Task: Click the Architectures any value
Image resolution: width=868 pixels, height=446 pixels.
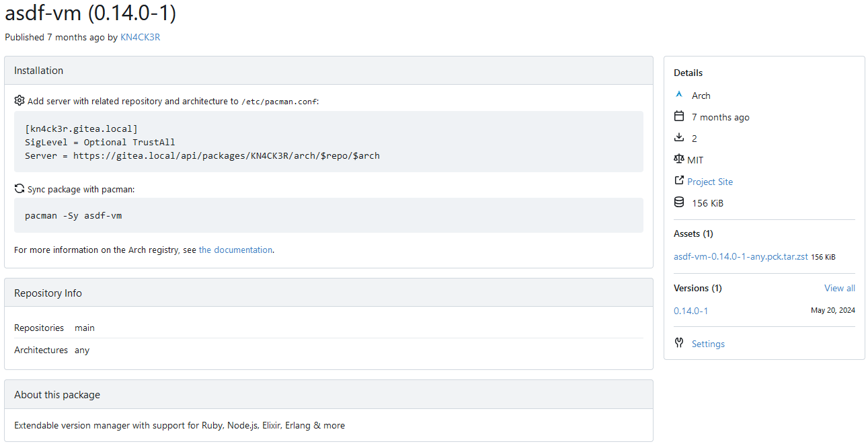Action: coord(82,350)
